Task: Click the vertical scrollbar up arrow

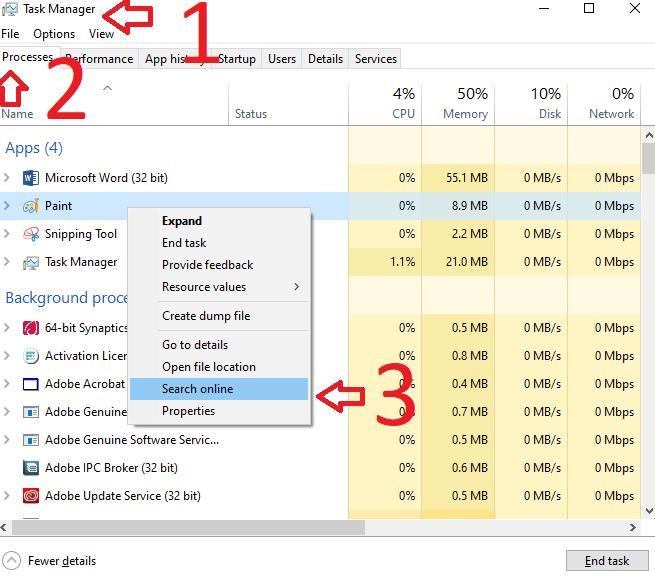Action: [649, 135]
